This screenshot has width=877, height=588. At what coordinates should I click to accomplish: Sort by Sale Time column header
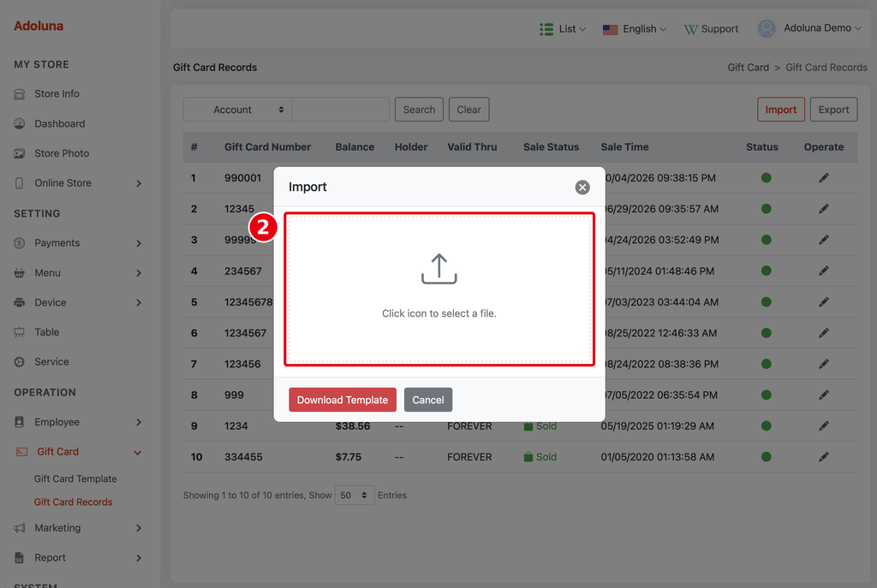pos(624,147)
